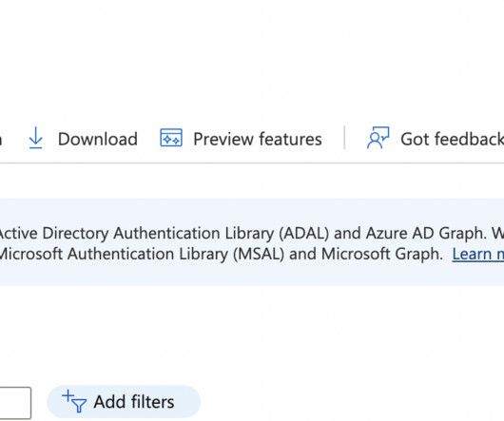Click the cut-off toolbar item left of Download
The width and height of the screenshot is (504, 421).
(x=1, y=139)
